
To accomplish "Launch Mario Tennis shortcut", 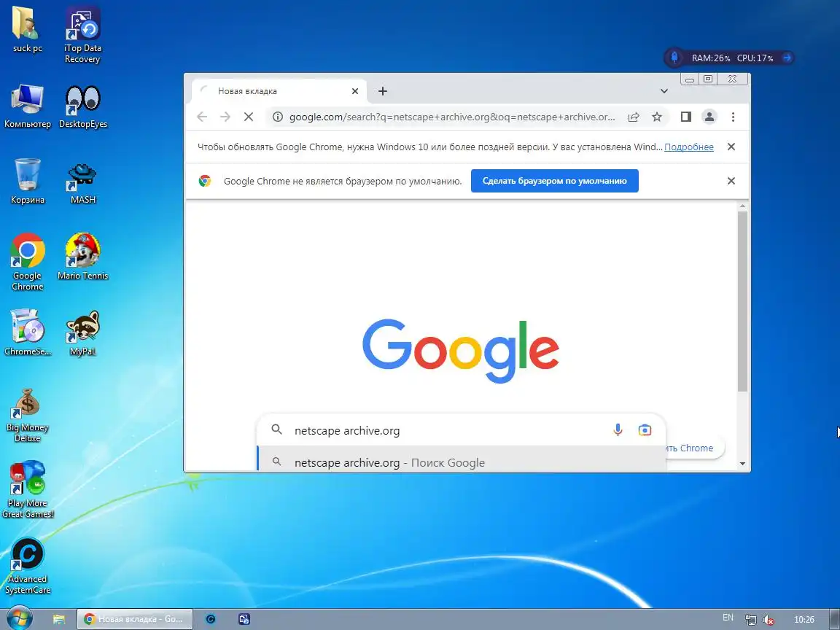I will click(82, 256).
